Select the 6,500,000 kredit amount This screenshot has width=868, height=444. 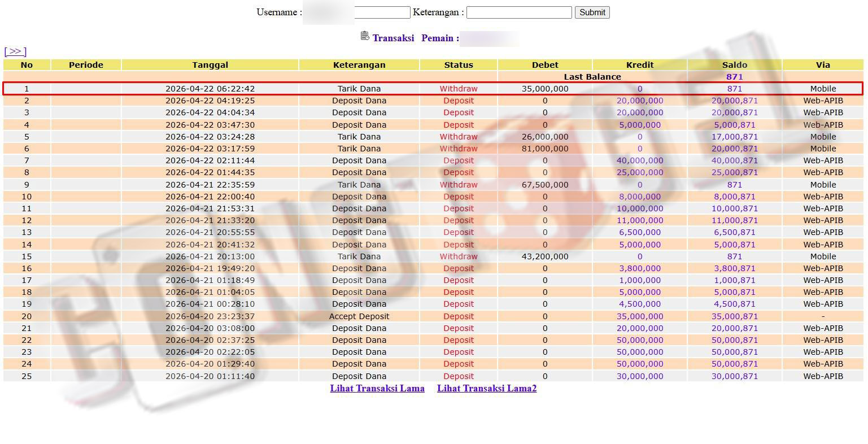pos(640,232)
